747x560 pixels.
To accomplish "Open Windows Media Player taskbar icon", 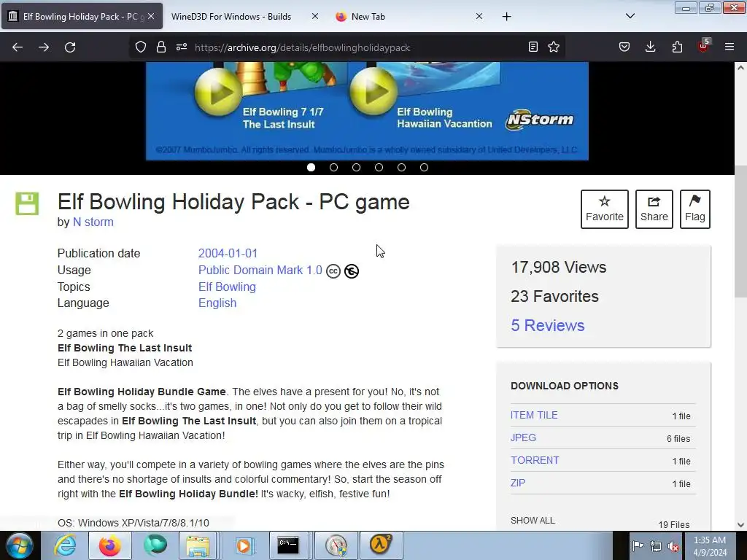I will [x=244, y=545].
